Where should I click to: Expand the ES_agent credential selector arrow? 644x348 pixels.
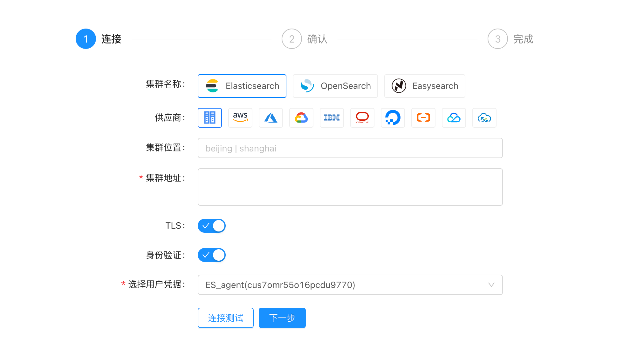tap(491, 285)
